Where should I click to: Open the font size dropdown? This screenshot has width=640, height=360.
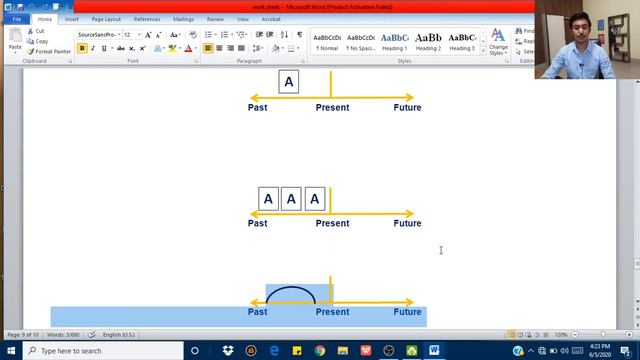139,35
